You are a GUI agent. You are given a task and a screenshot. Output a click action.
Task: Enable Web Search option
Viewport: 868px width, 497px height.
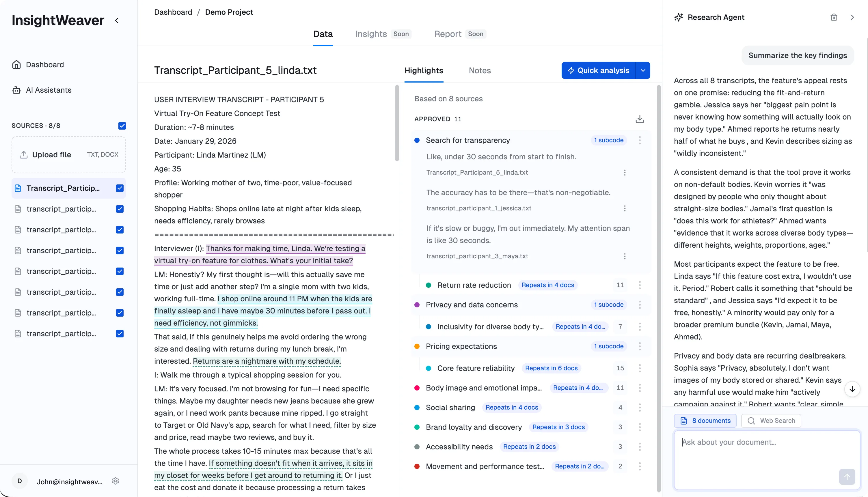[x=771, y=421]
